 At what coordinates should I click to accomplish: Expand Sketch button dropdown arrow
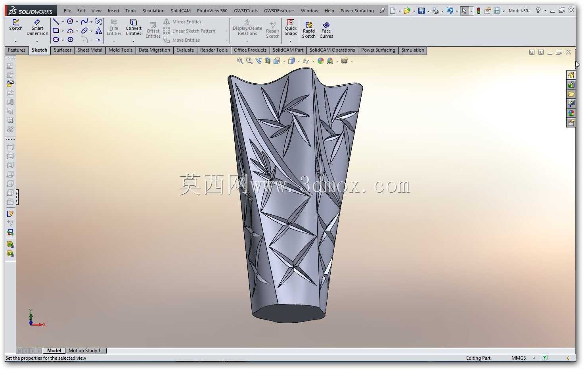pos(16,41)
